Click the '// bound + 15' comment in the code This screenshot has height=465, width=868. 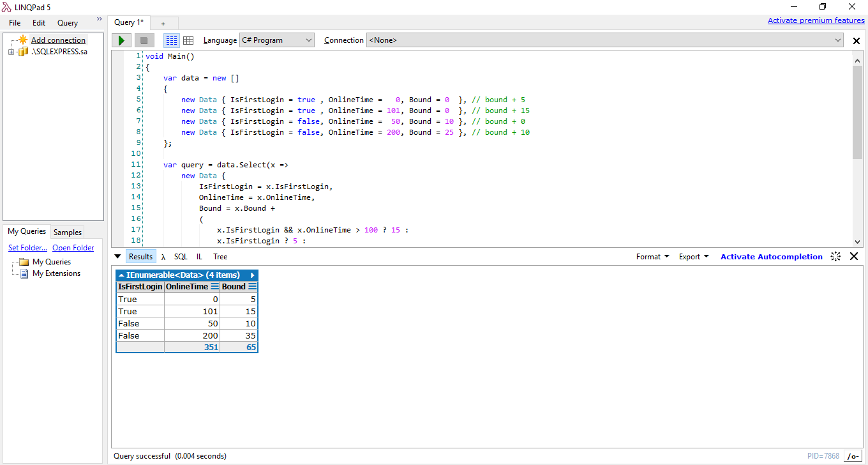tap(500, 111)
